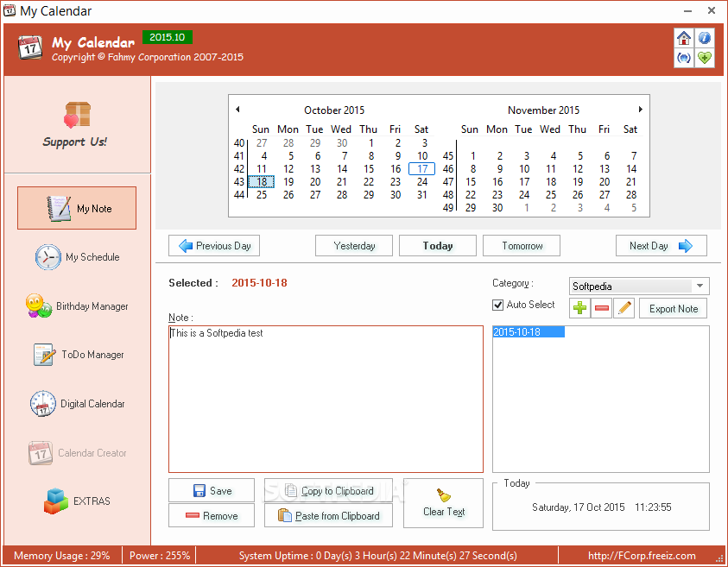Click the Yesterday button
728x567 pixels.
pos(354,245)
